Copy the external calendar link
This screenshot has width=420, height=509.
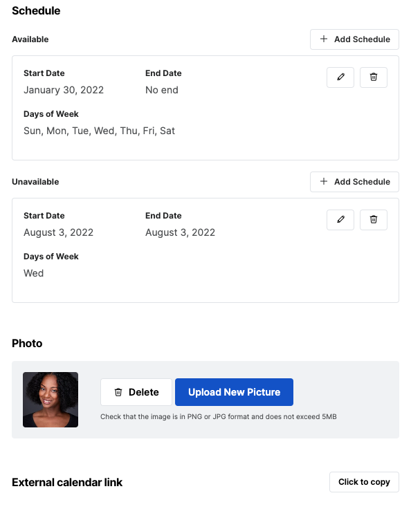pos(364,482)
